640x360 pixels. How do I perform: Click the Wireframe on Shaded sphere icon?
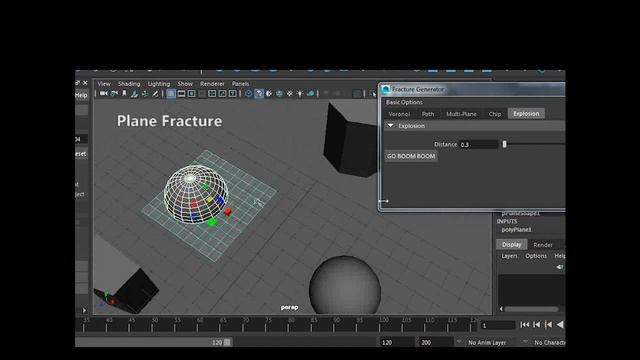(279, 94)
